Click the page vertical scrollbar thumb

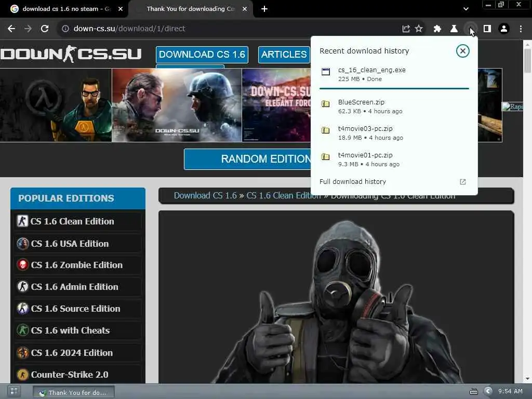[x=528, y=61]
